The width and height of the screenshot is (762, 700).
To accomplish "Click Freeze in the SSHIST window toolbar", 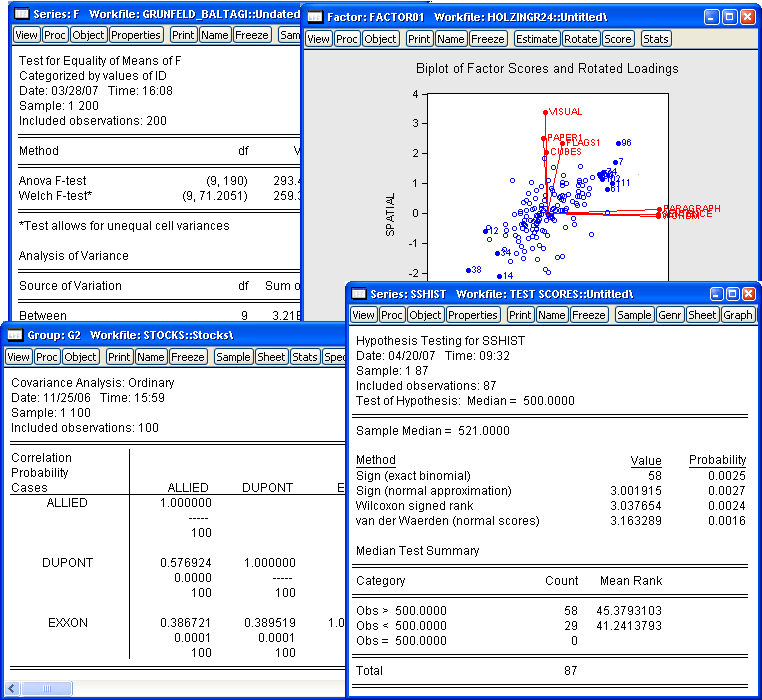I will [588, 315].
